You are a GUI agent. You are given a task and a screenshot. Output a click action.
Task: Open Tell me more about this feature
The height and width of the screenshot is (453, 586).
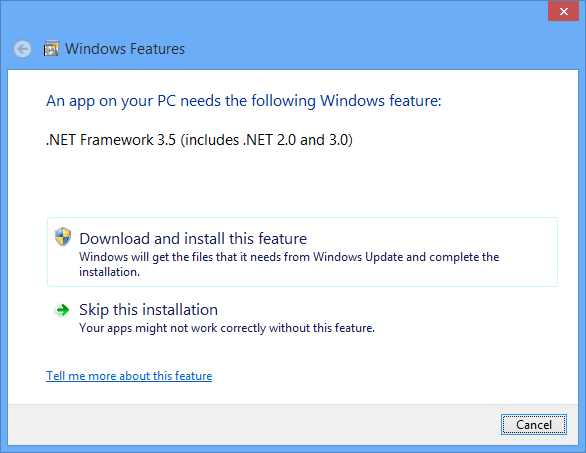(129, 376)
